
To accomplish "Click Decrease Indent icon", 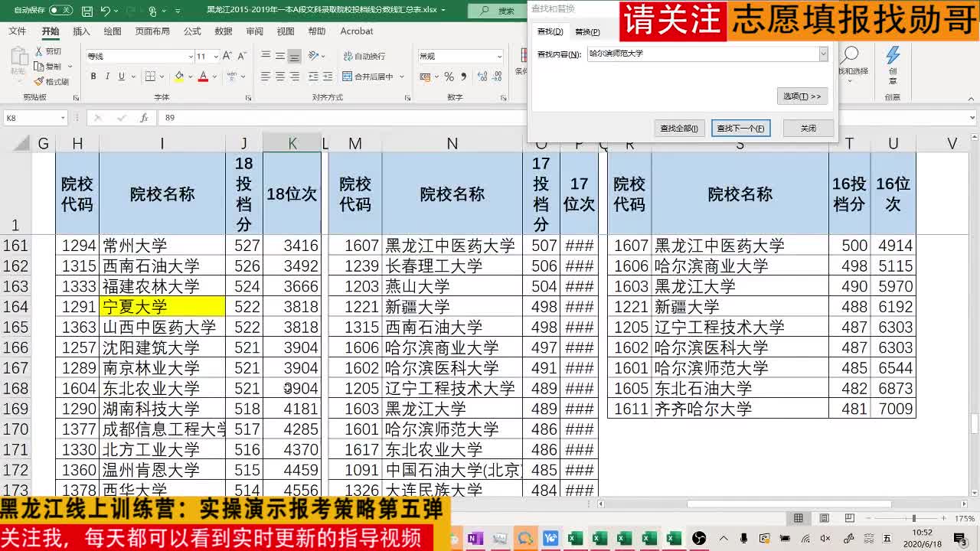I will click(x=313, y=77).
